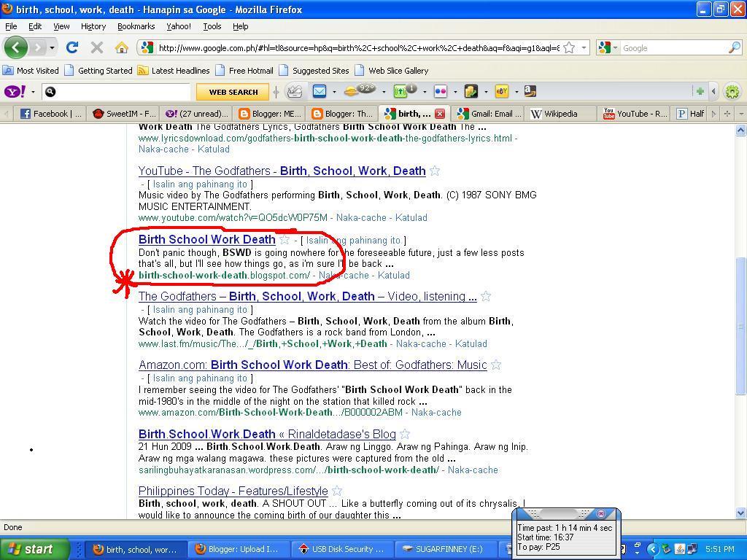The height and width of the screenshot is (560, 747).
Task: Open Flickr icon on Yahoo toolbar
Action: [x=441, y=91]
